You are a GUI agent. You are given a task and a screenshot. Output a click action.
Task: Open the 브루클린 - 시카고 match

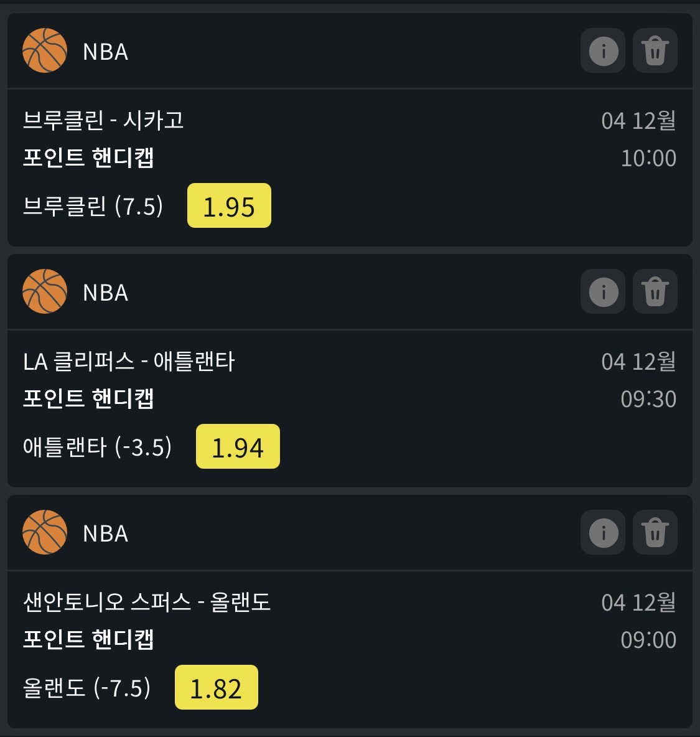103,120
